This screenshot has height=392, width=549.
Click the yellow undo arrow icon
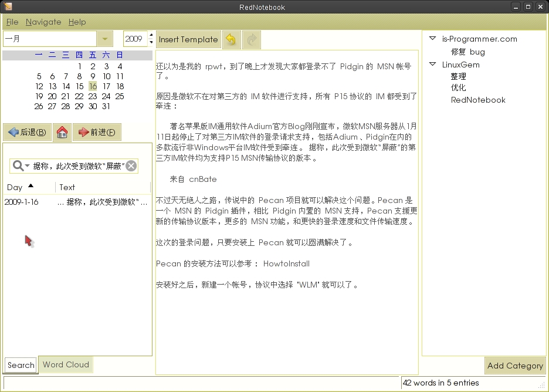pyautogui.click(x=231, y=39)
